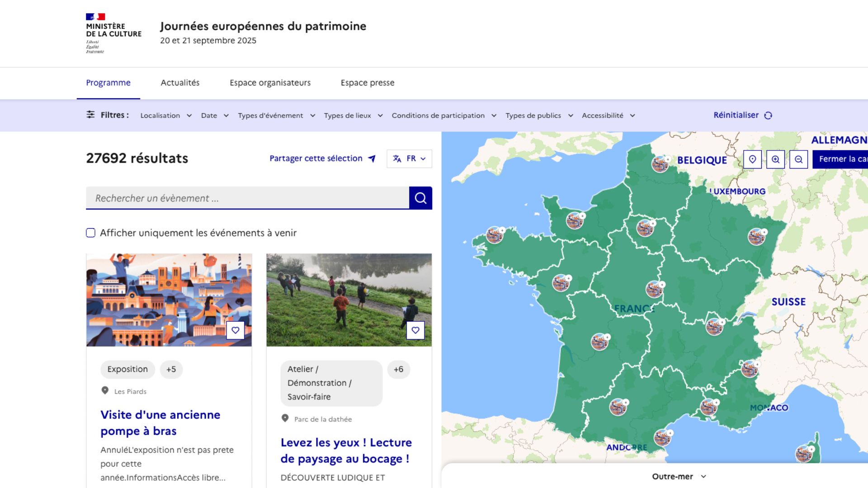Screen dimensions: 868x488
Task: Open the FR language selector
Action: click(x=409, y=159)
